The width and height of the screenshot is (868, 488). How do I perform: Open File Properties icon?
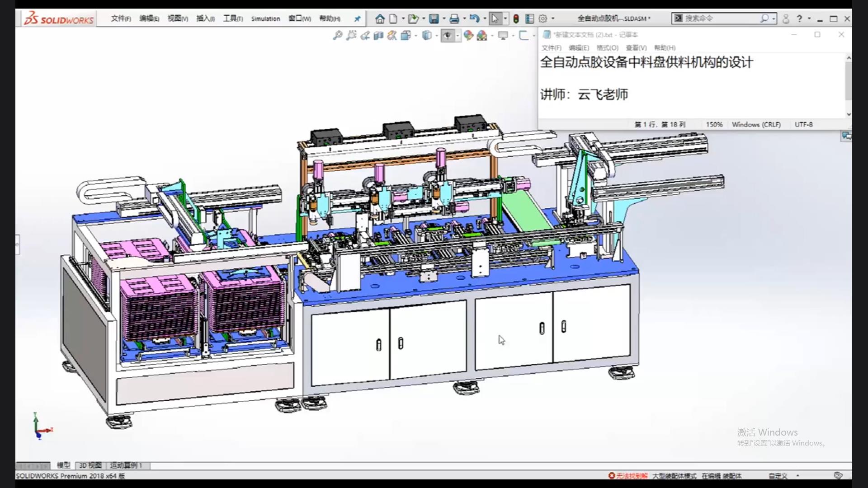click(x=529, y=19)
